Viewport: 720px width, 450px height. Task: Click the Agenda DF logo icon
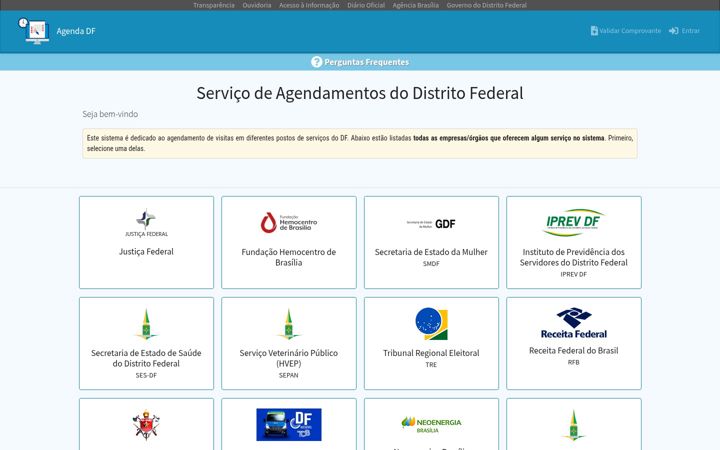(x=34, y=31)
